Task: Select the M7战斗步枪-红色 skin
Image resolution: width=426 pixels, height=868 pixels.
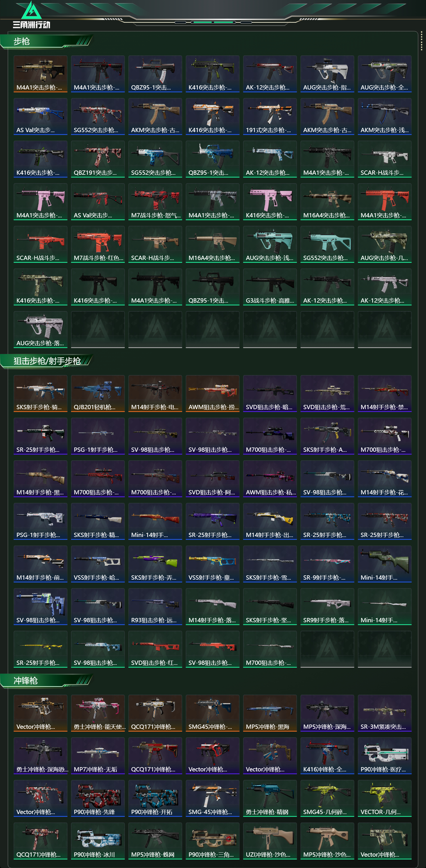Action: [98, 244]
